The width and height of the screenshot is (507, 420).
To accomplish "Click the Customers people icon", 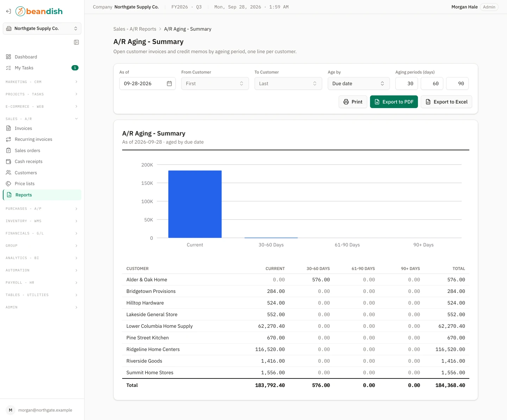I will point(8,173).
